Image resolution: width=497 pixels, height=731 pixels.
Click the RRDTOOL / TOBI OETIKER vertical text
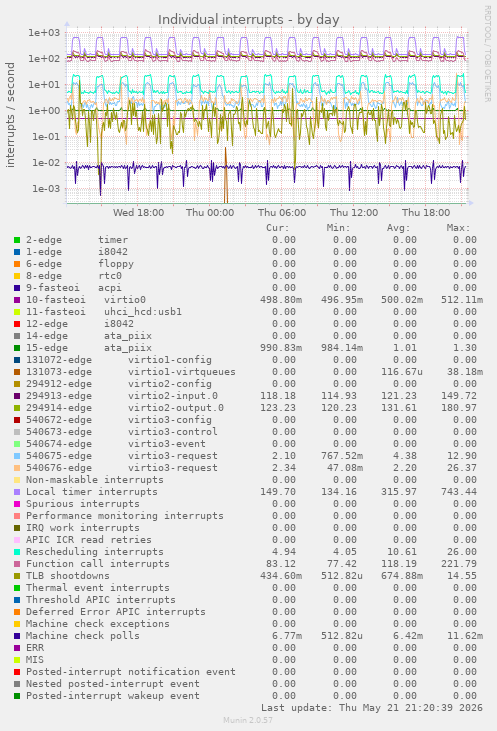pos(487,54)
